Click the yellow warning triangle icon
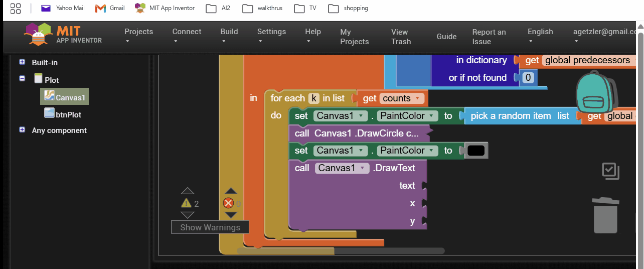Image resolution: width=644 pixels, height=269 pixels. (187, 203)
